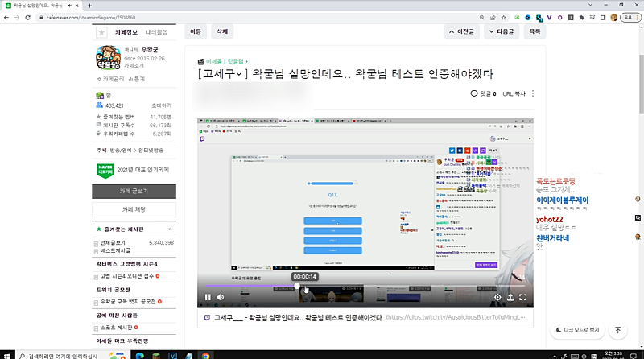Click the comment bubble icon (댓글)
Image resolution: width=644 pixels, height=359 pixels.
pos(474,94)
